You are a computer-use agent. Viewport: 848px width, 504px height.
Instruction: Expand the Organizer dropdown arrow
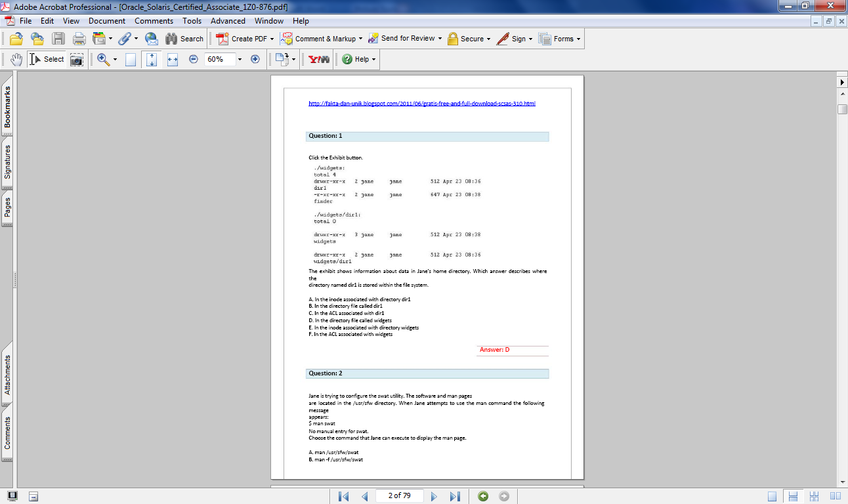110,39
